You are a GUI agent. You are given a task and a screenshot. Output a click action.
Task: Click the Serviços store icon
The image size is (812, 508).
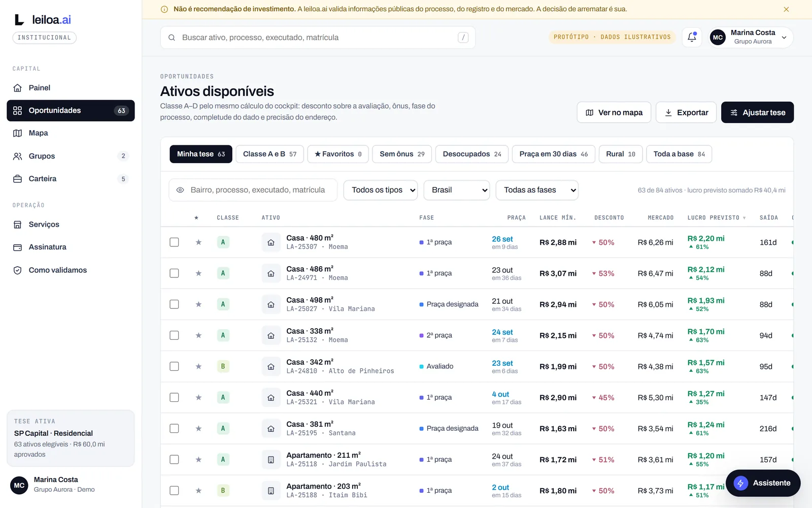(18, 225)
